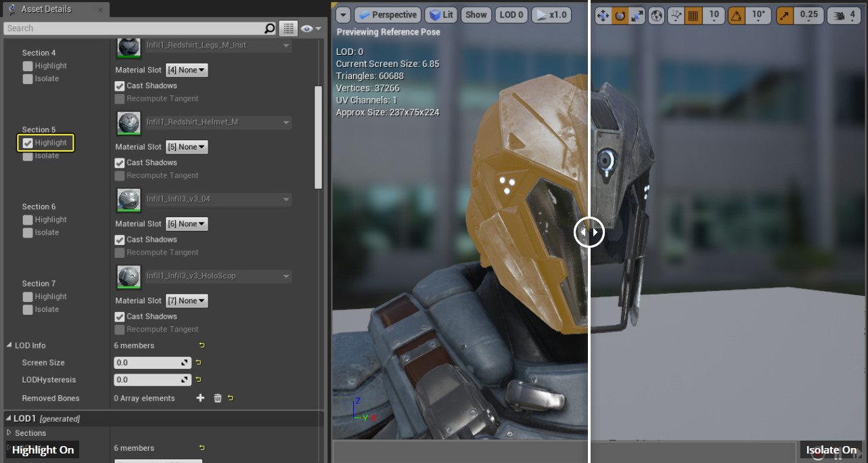Open the Show viewport menu

pos(476,15)
